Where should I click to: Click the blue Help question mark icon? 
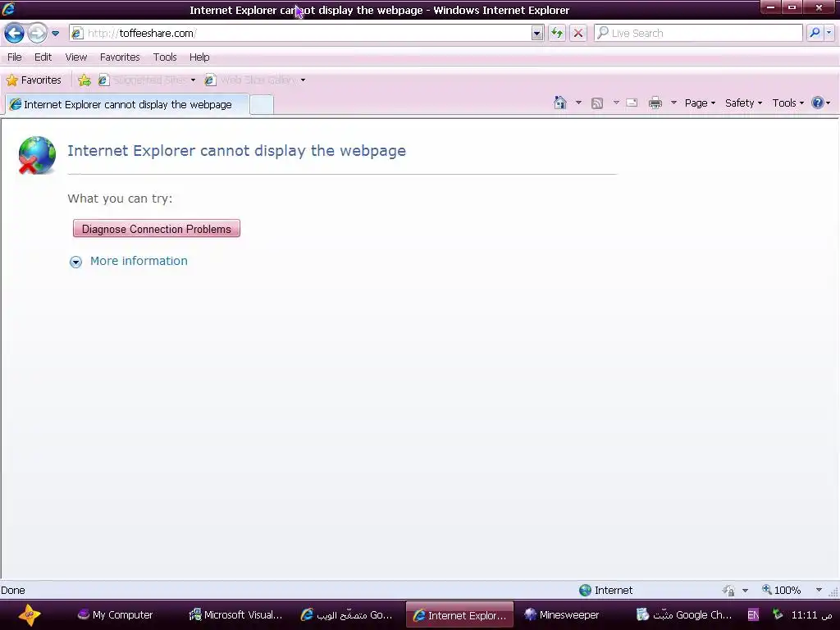818,103
